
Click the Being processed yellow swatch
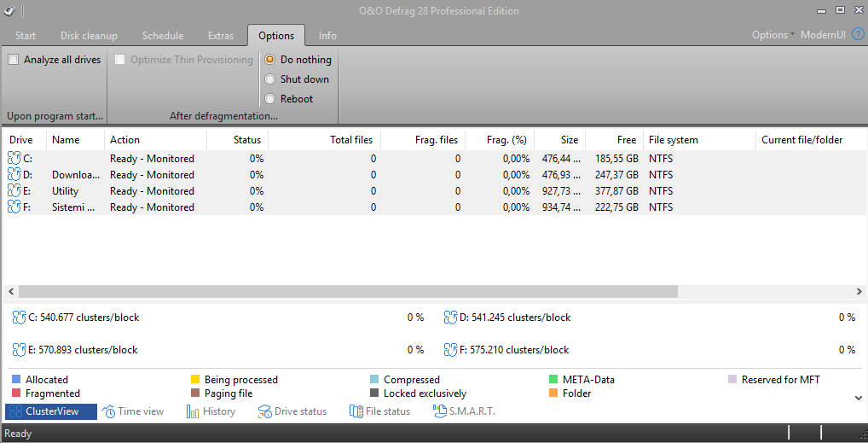(x=195, y=379)
